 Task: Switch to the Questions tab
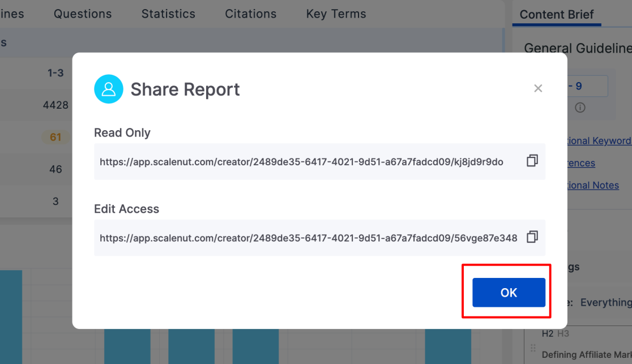coord(83,14)
